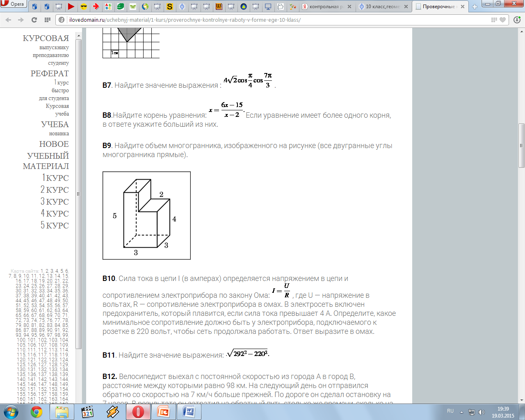Open the Windows Start button
The height and width of the screenshot is (420, 525).
(11, 412)
